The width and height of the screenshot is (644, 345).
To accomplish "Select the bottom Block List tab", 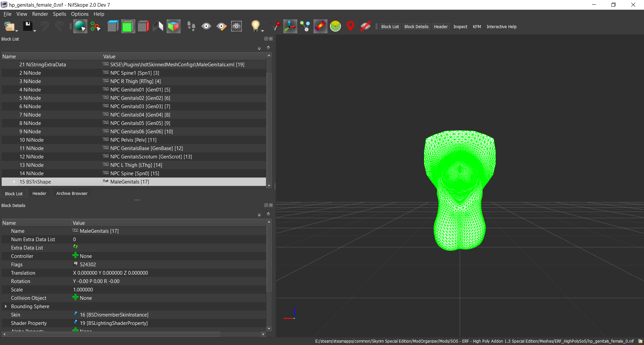I will point(14,194).
